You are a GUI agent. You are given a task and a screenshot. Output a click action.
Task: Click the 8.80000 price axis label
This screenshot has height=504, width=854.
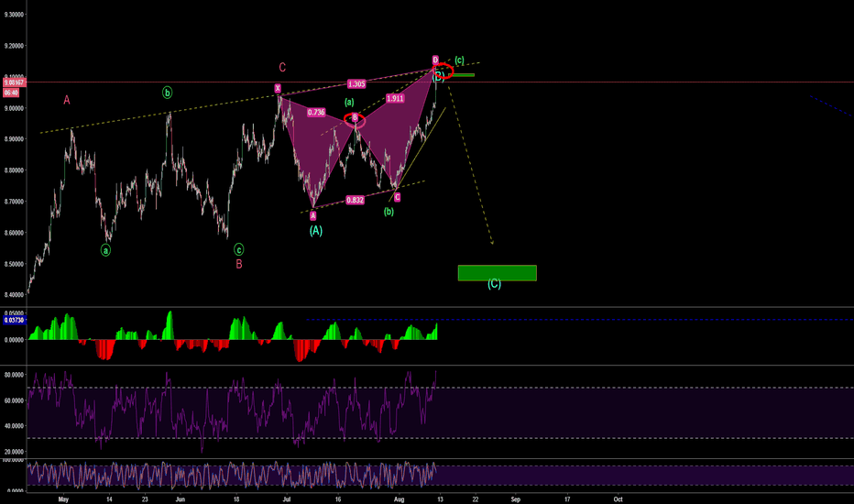(x=14, y=170)
